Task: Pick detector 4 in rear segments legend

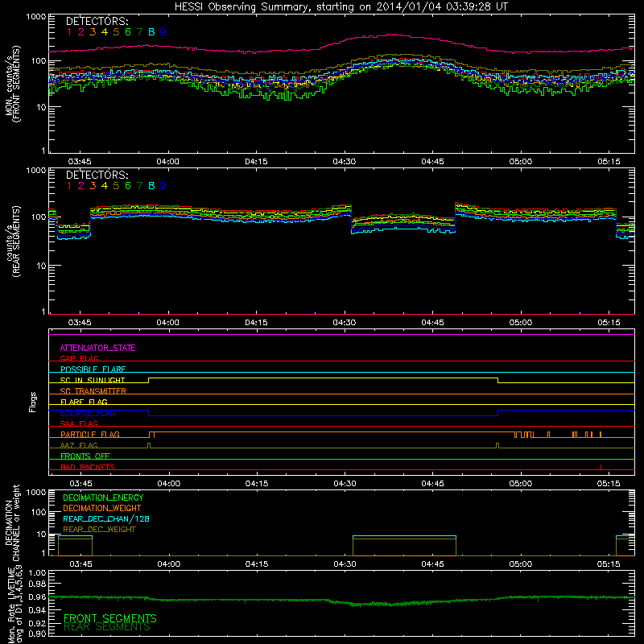Action: coord(105,186)
